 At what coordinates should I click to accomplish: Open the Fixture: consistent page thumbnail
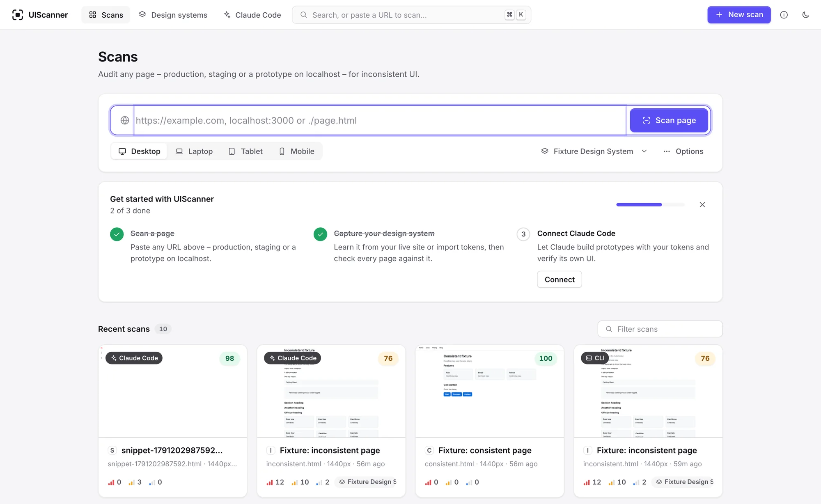coord(490,391)
